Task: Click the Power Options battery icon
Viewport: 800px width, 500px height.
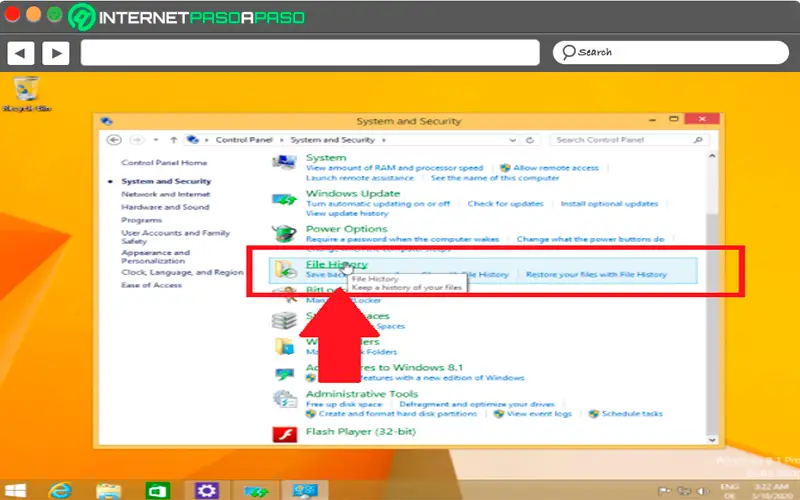Action: point(284,234)
